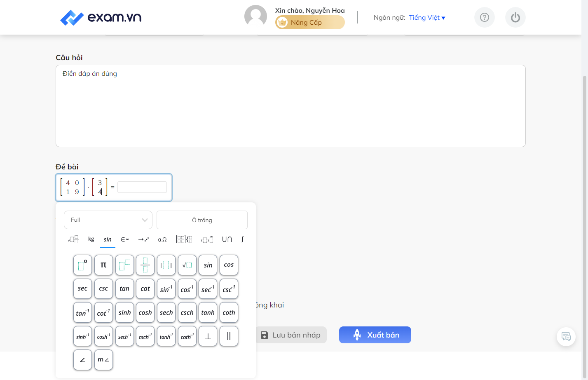Insert the tan function

(x=124, y=289)
